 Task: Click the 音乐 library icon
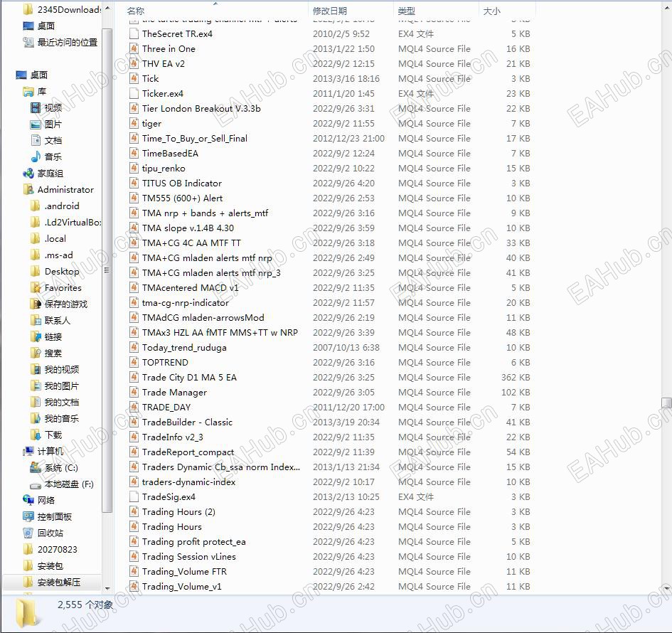[x=36, y=157]
